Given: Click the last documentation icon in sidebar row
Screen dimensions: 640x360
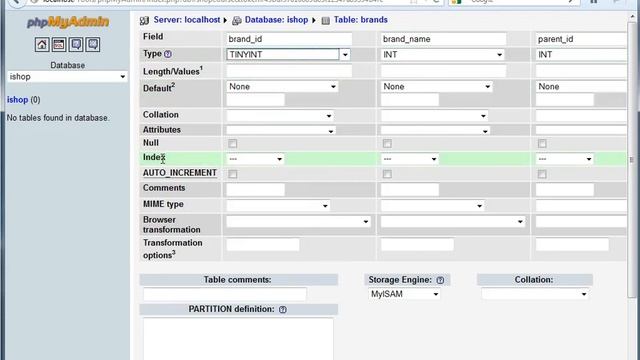Looking at the screenshot, I should pyautogui.click(x=93, y=44).
